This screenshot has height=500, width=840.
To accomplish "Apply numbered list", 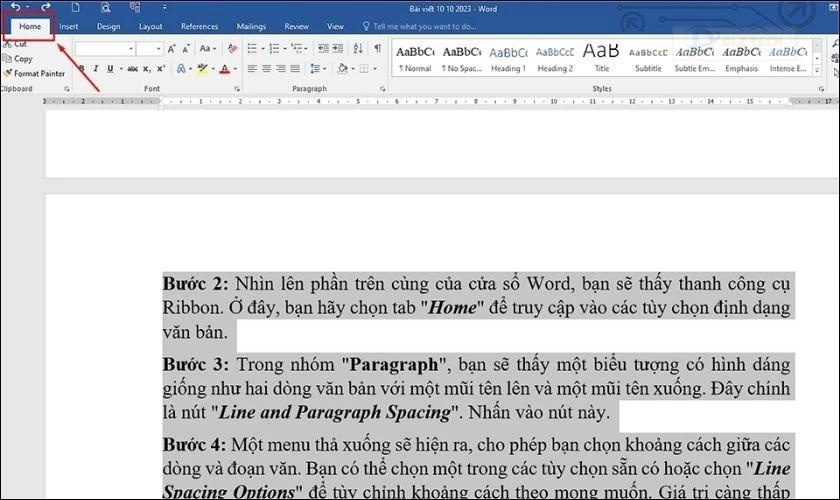I will pyautogui.click(x=274, y=49).
